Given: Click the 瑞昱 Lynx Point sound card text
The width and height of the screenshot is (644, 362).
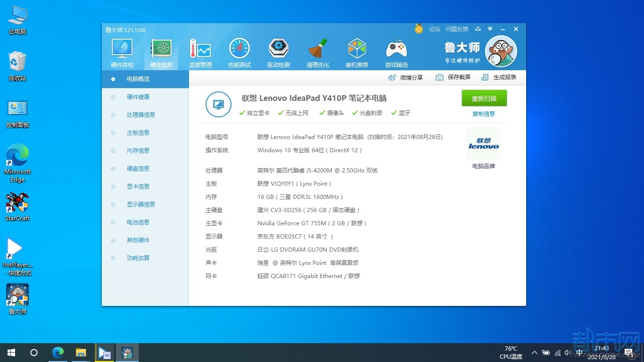Looking at the screenshot, I should coord(308,263).
